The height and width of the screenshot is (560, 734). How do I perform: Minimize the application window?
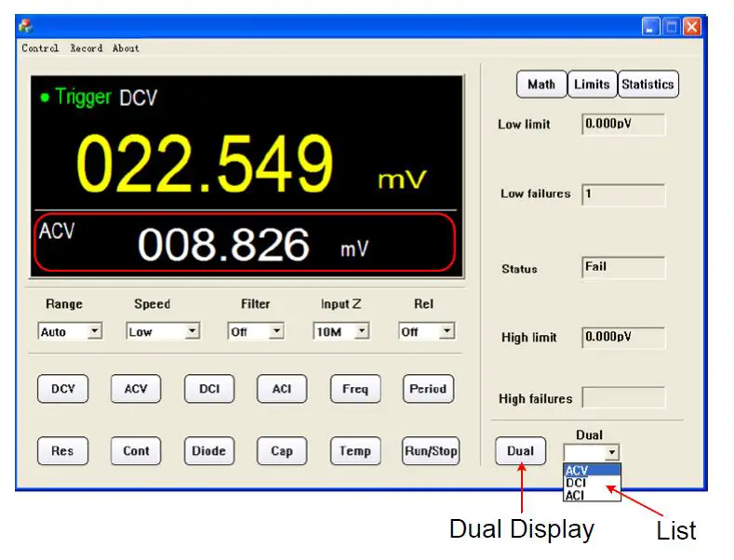(x=650, y=26)
